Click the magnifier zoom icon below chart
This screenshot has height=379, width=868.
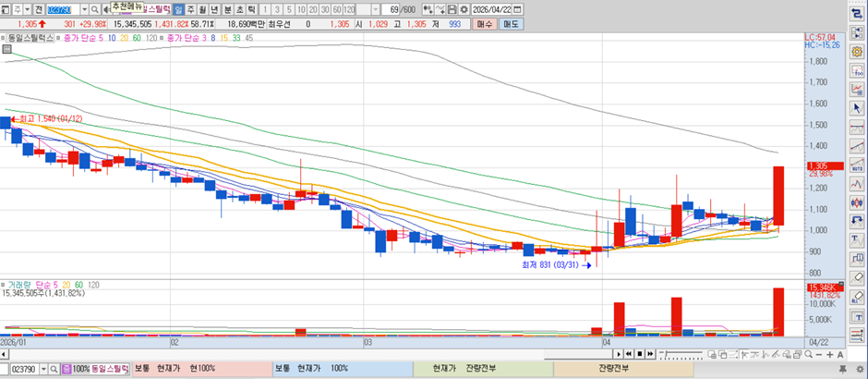coord(808,355)
